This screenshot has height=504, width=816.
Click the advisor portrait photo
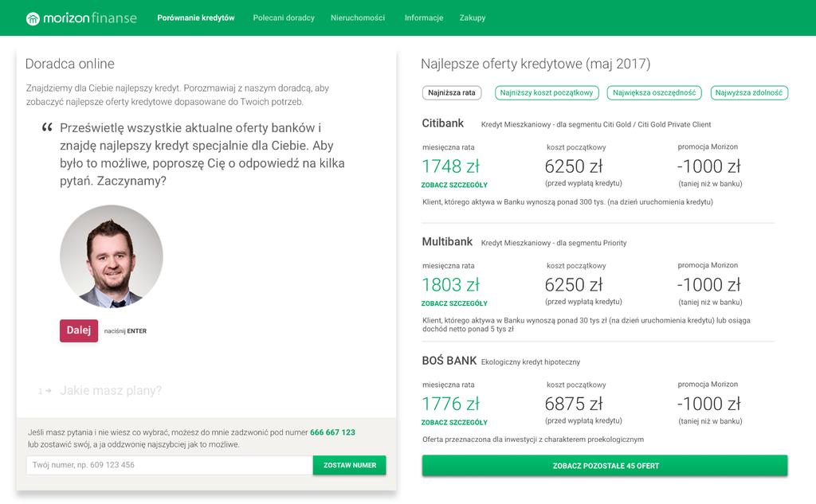[112, 256]
